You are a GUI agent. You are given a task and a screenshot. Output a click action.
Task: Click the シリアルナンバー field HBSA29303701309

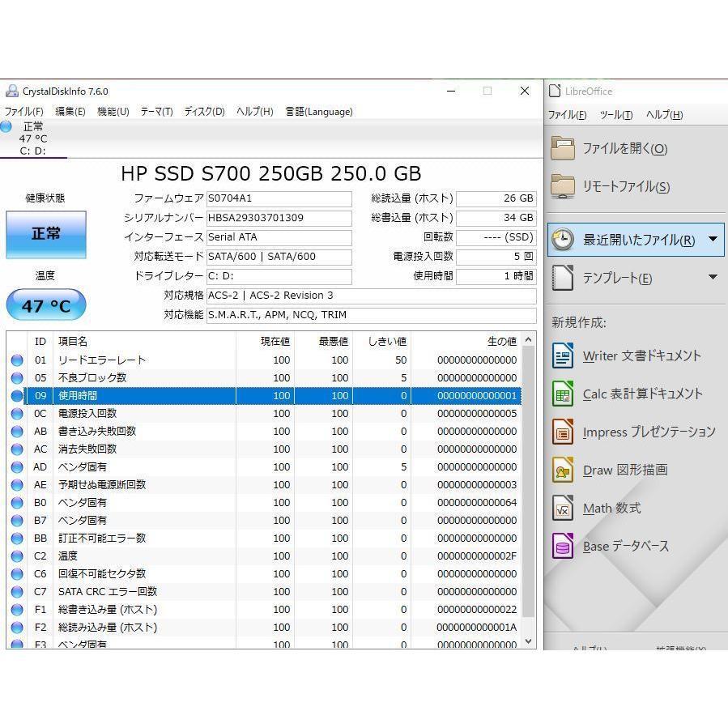[279, 218]
